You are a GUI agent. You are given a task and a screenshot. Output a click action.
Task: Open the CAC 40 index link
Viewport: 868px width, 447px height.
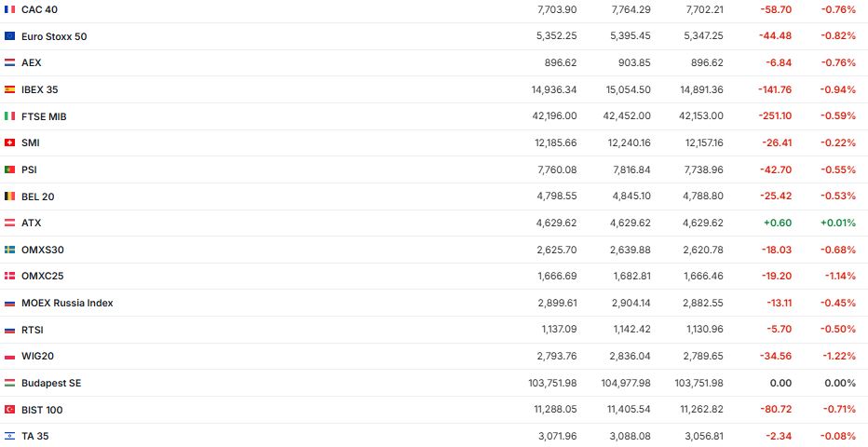(x=38, y=9)
